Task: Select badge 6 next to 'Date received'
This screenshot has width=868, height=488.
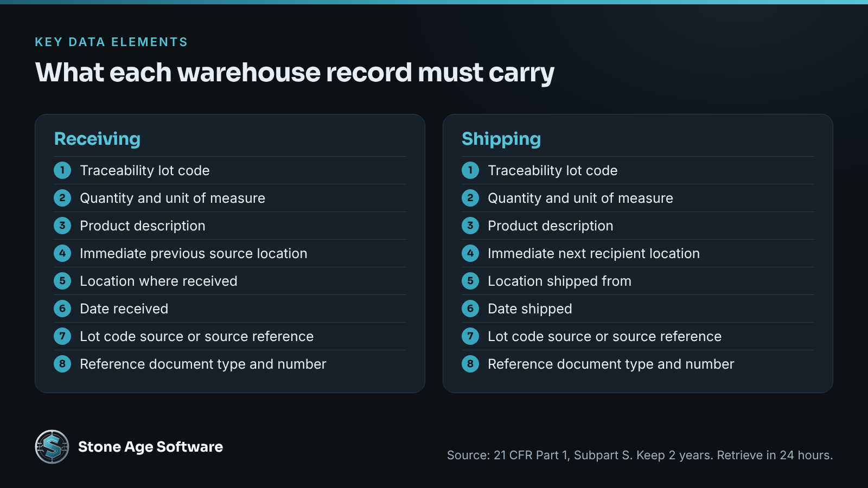Action: tap(62, 309)
